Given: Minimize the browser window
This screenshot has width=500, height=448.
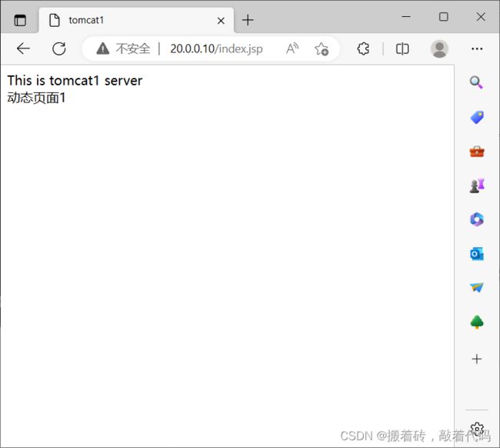Looking at the screenshot, I should (406, 17).
